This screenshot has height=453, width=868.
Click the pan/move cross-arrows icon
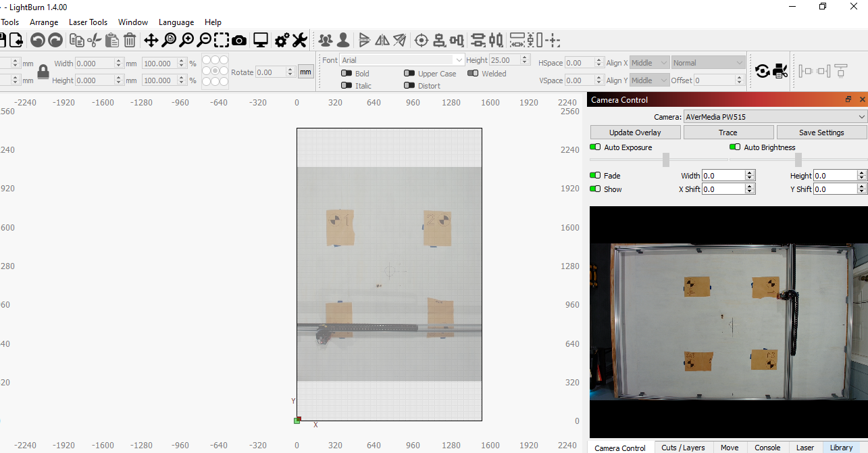tap(151, 41)
